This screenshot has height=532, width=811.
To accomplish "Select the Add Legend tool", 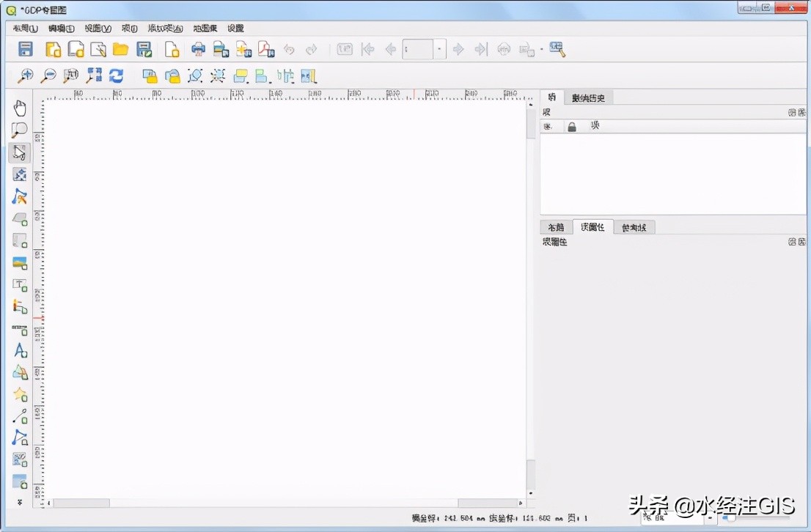I will click(20, 306).
